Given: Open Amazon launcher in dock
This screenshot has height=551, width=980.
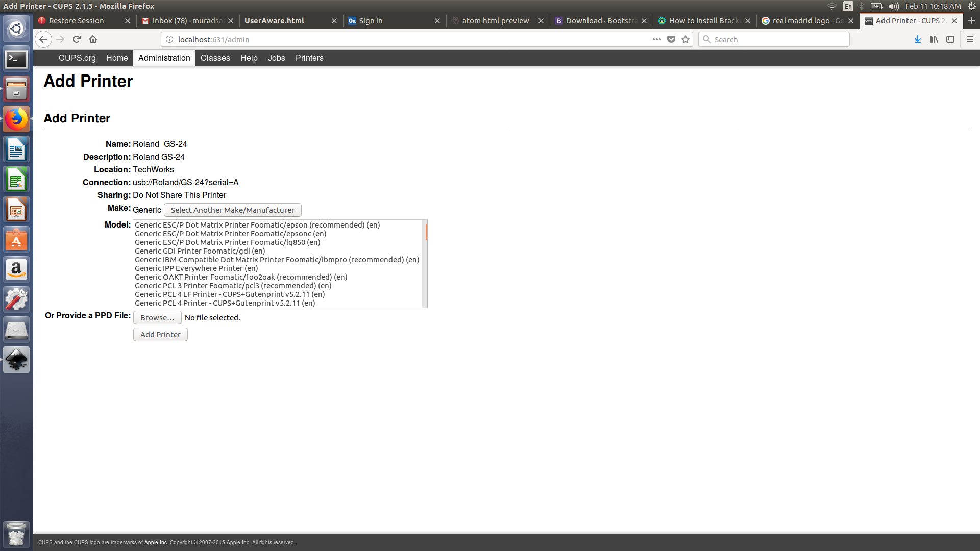Looking at the screenshot, I should pos(16,270).
